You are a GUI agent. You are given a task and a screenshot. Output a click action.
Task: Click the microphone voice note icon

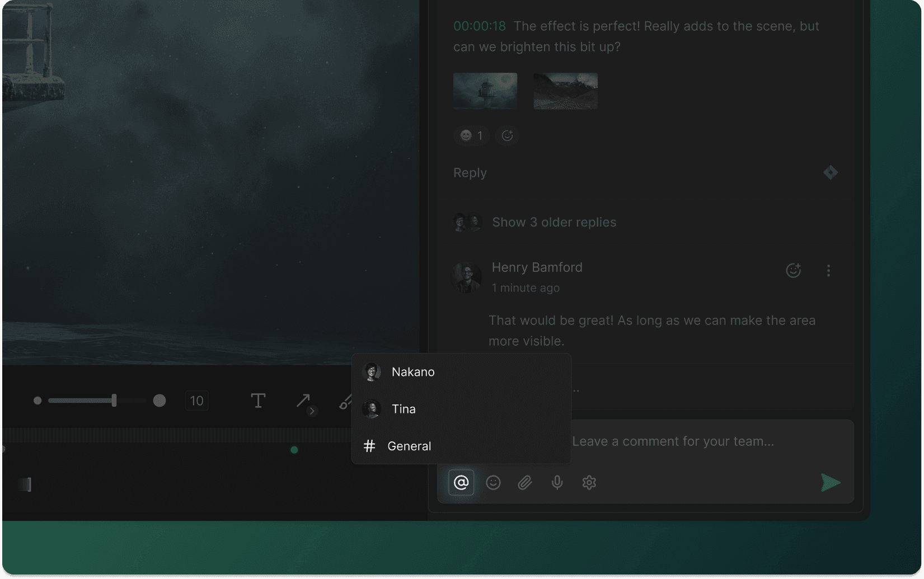coord(557,483)
